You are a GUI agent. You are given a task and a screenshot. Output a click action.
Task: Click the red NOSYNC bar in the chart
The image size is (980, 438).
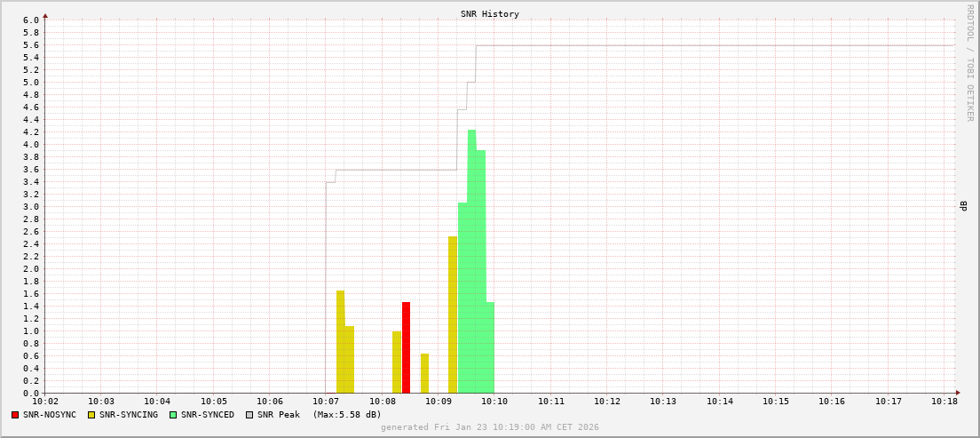click(406, 347)
